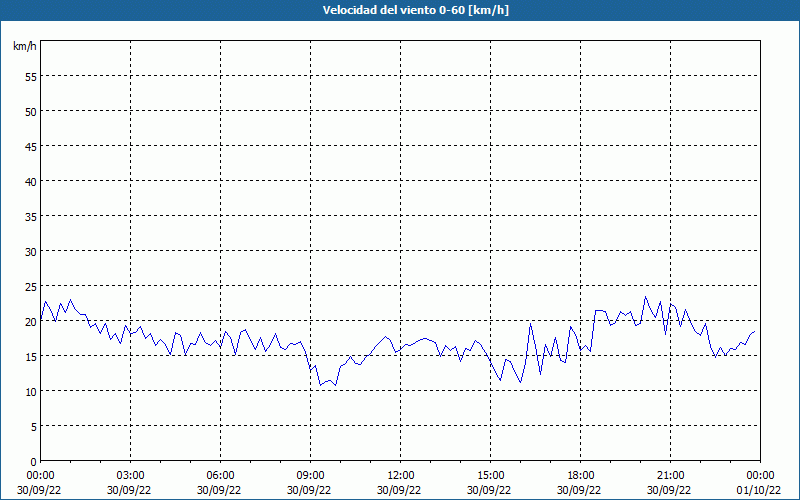Select the '30/09/22' date under 12:00
800x500 pixels.
coord(399,490)
